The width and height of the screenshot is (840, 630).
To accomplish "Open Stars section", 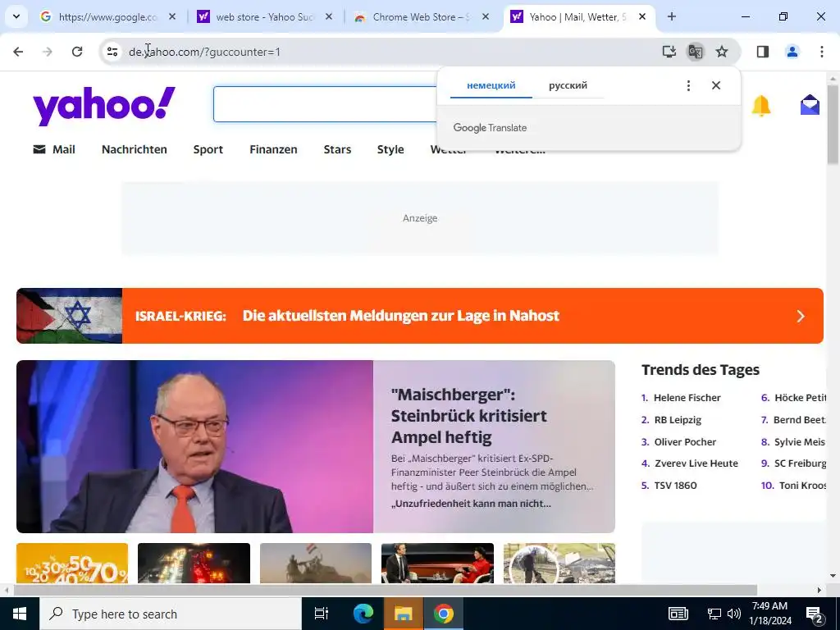I will [337, 149].
